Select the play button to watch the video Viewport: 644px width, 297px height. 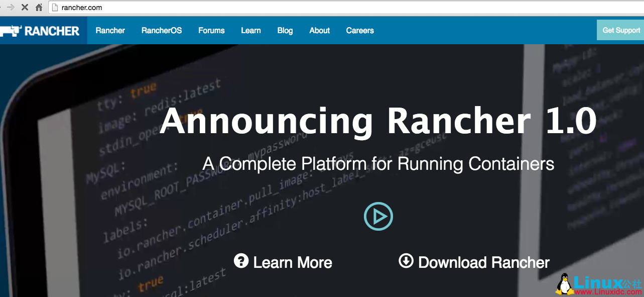click(378, 216)
